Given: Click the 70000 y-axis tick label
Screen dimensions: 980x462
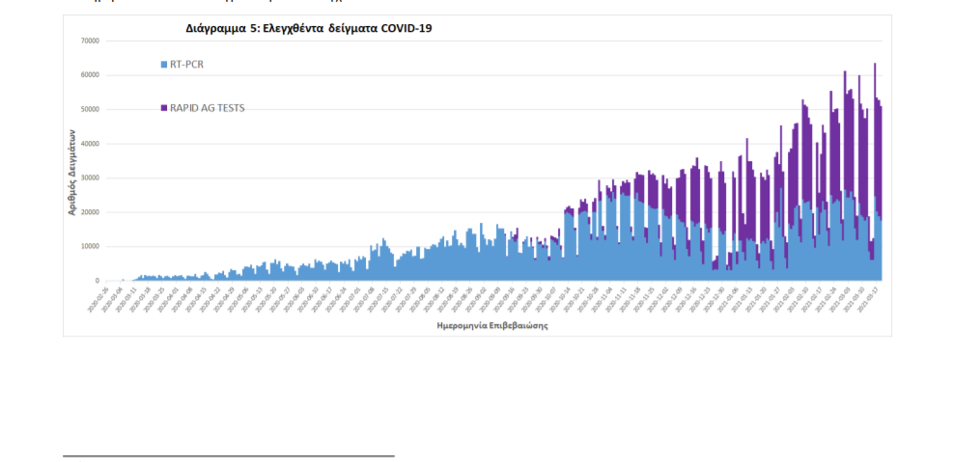Looking at the screenshot, I should pos(90,41).
